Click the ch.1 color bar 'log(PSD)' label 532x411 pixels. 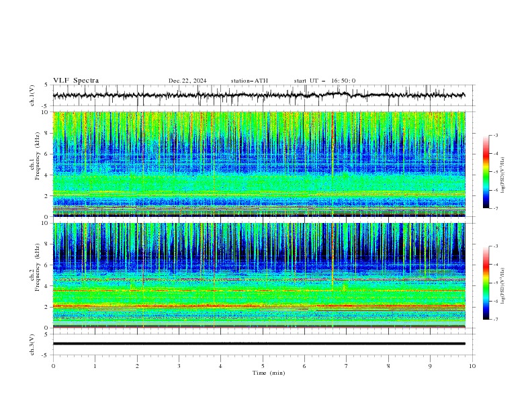(x=503, y=175)
